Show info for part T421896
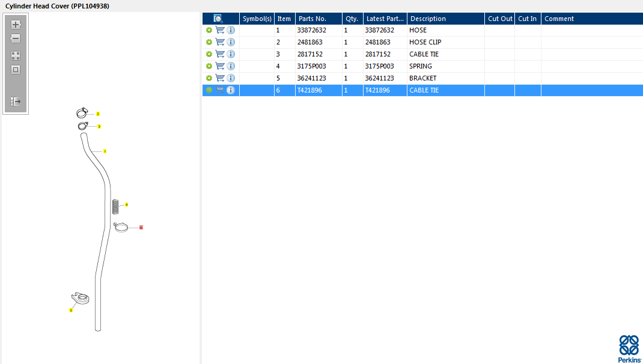The height and width of the screenshot is (364, 643). coord(231,90)
